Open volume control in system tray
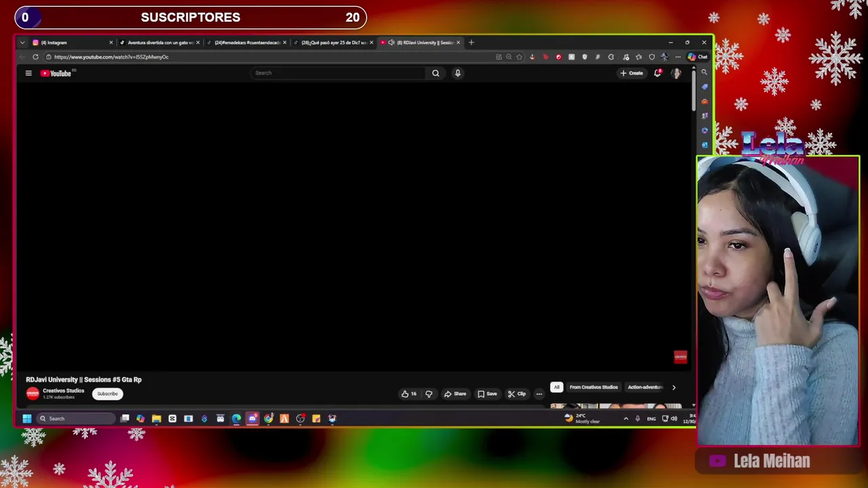This screenshot has height=488, width=868. pyautogui.click(x=674, y=419)
